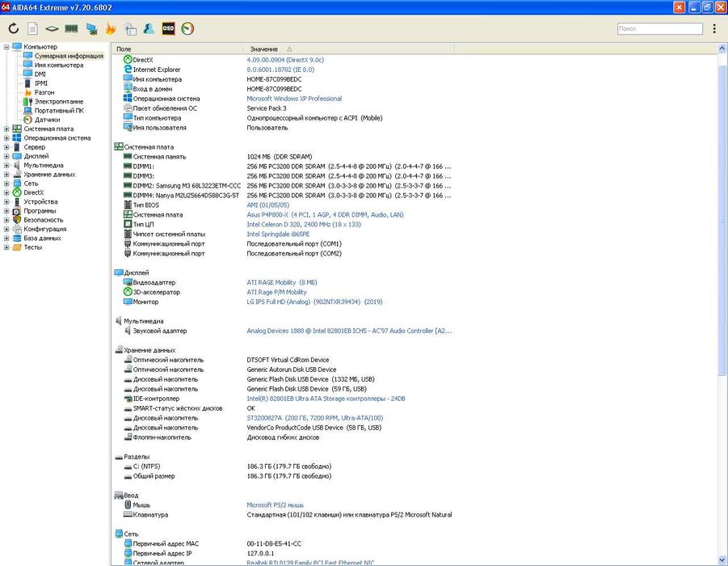Screen dimensions: 728x566
Task: Select the Первичный адрес MAC row
Action: click(x=283, y=543)
